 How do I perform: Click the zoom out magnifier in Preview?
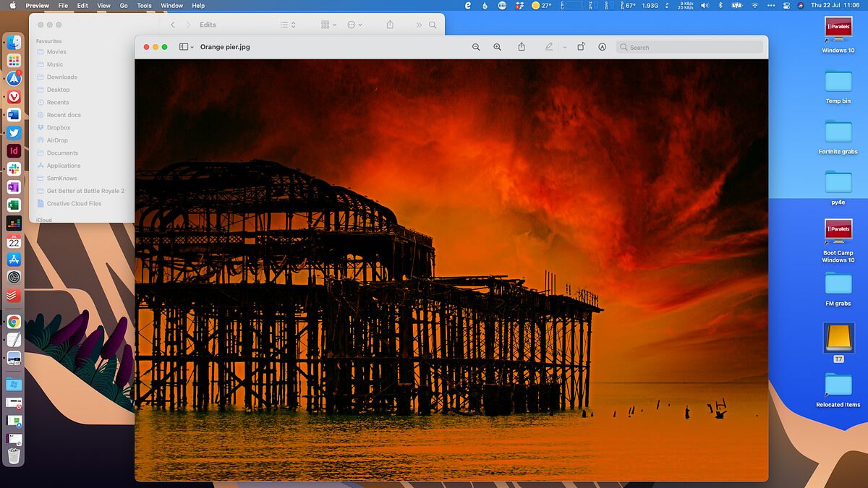point(476,47)
